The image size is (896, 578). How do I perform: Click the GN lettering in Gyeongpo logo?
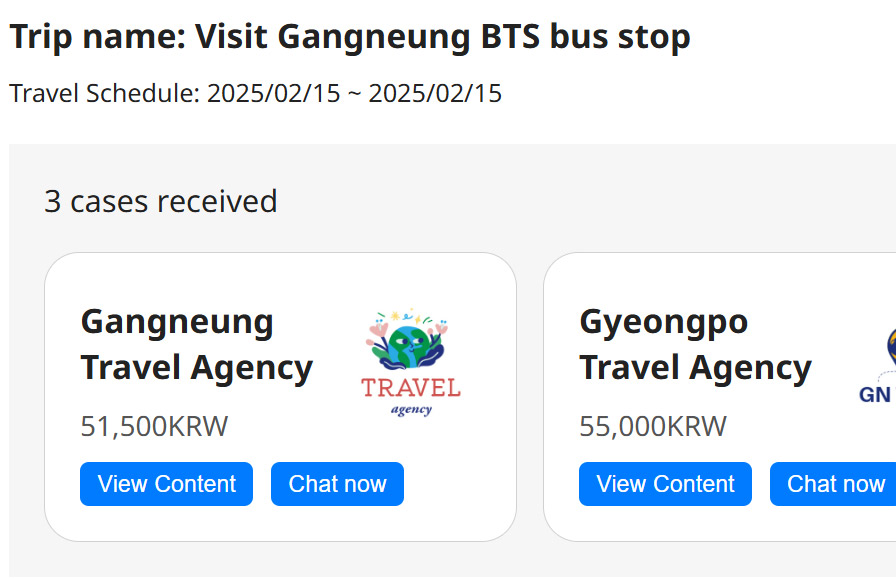(x=875, y=394)
